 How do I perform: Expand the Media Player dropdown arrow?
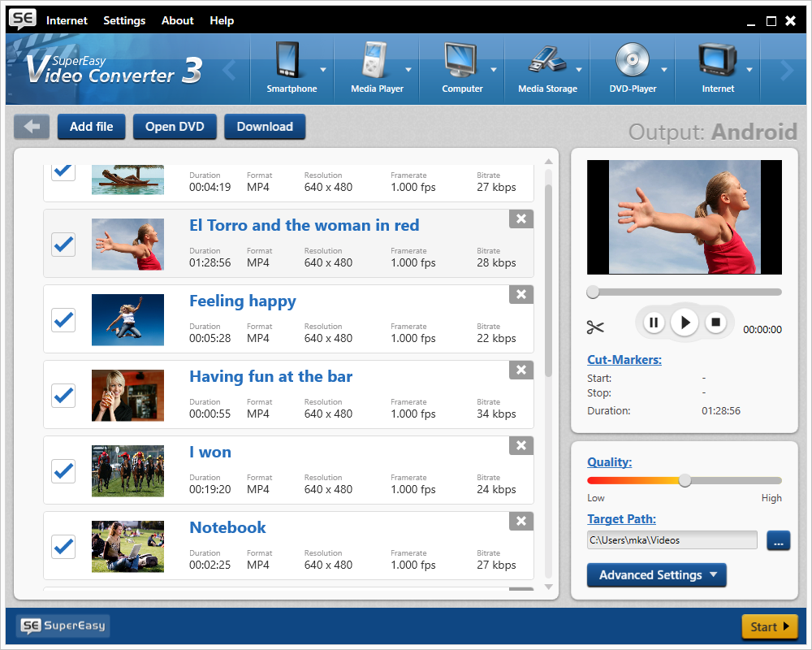(408, 69)
